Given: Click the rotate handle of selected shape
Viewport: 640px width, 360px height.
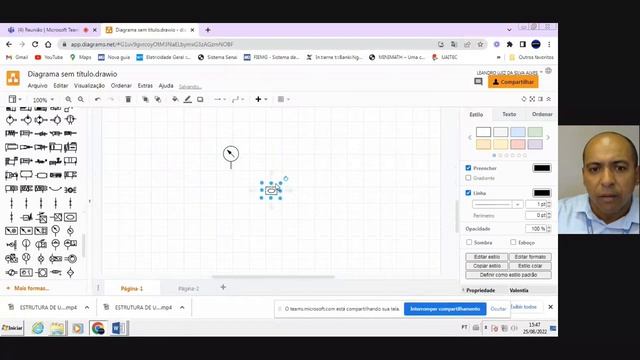Looking at the screenshot, I should 286,179.
